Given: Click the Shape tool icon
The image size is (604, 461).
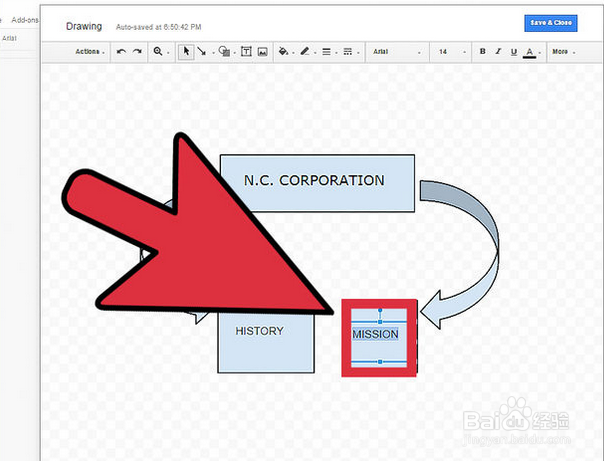Looking at the screenshot, I should point(224,51).
